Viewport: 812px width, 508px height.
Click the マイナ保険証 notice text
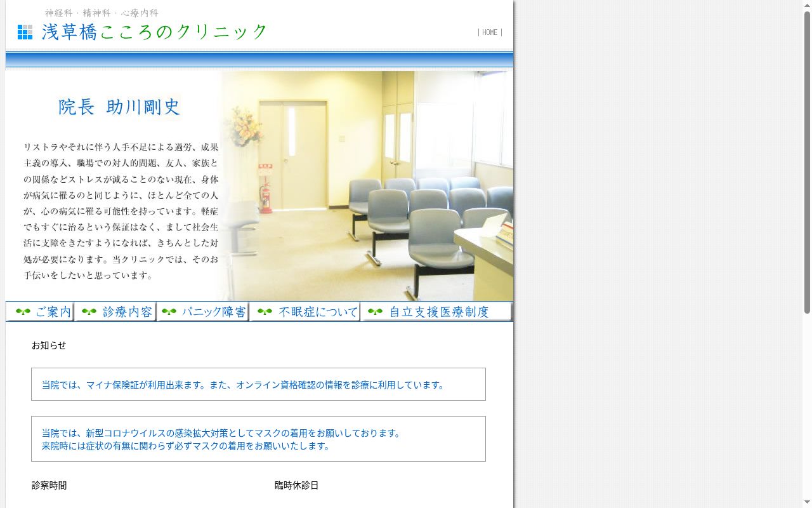coord(245,385)
